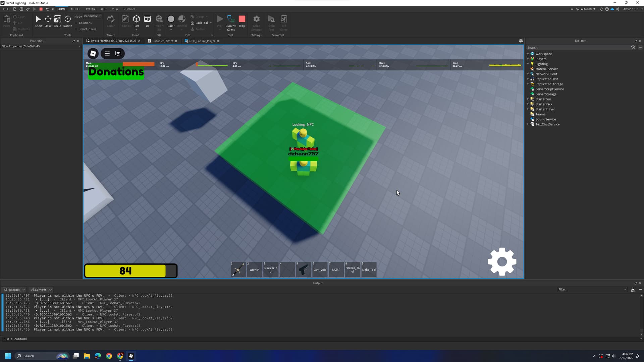This screenshot has height=362, width=644.
Task: Switch to the MODEL ribbon tab
Action: 75,9
